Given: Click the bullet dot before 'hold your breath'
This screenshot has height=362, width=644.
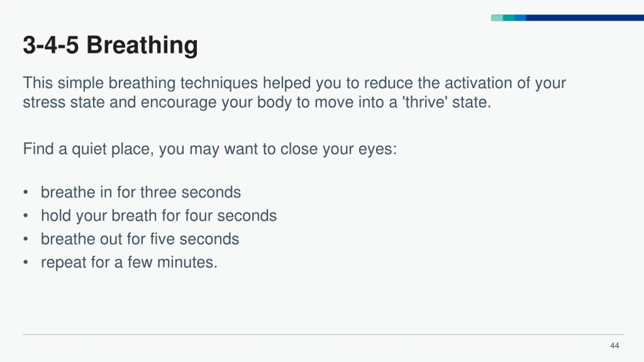Looking at the screenshot, I should point(25,216).
